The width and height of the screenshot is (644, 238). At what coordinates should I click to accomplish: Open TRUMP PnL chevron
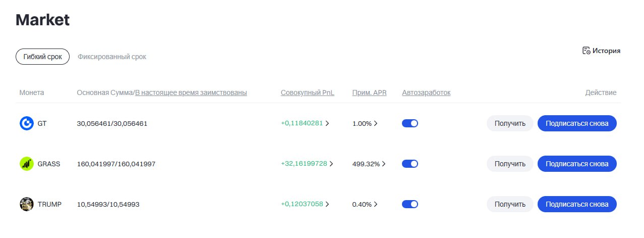[x=327, y=204]
